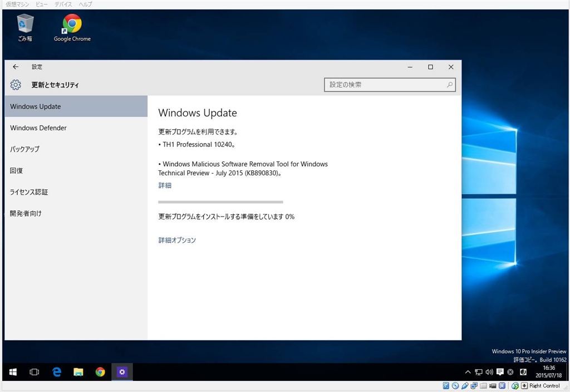Screen dimensions: 570x392
Task: Open the 仮想マシン menu
Action: [x=17, y=4]
